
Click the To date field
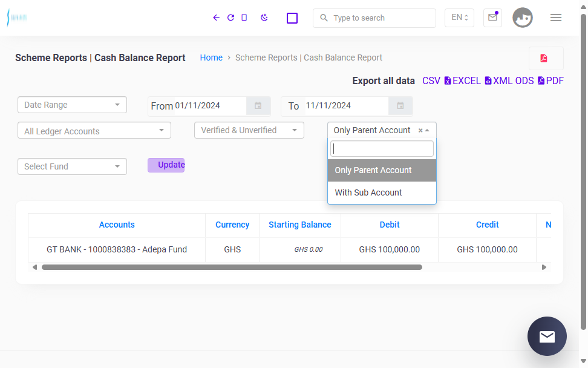(x=346, y=106)
